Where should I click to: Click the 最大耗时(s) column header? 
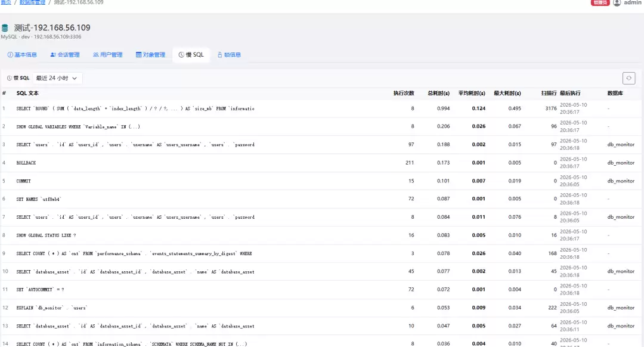tap(507, 93)
